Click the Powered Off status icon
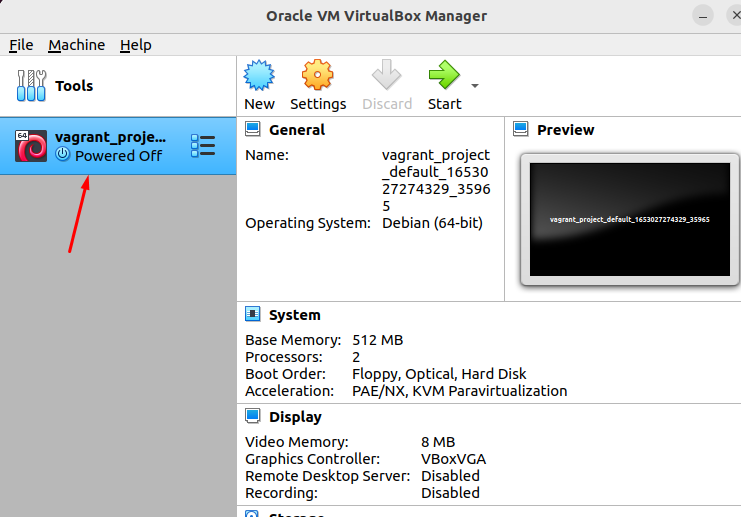The width and height of the screenshot is (741, 517). pyautogui.click(x=62, y=154)
